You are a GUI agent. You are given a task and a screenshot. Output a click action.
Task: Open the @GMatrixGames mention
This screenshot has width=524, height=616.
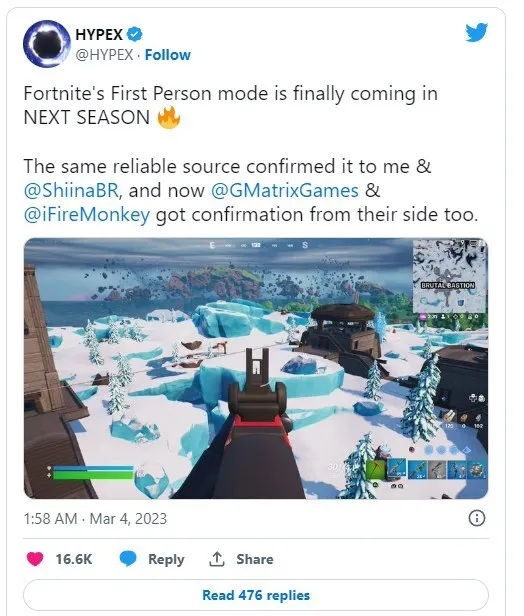coord(285,190)
